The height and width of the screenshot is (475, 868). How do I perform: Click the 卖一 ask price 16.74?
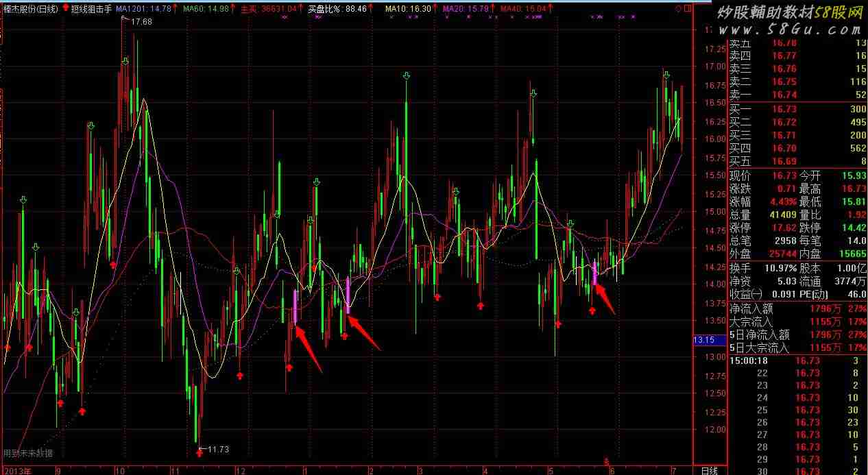[784, 95]
